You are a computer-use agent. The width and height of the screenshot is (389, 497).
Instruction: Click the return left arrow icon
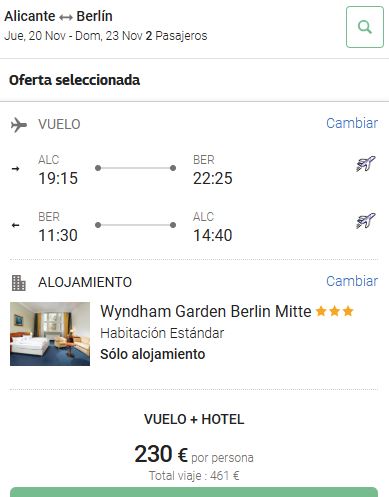point(15,225)
